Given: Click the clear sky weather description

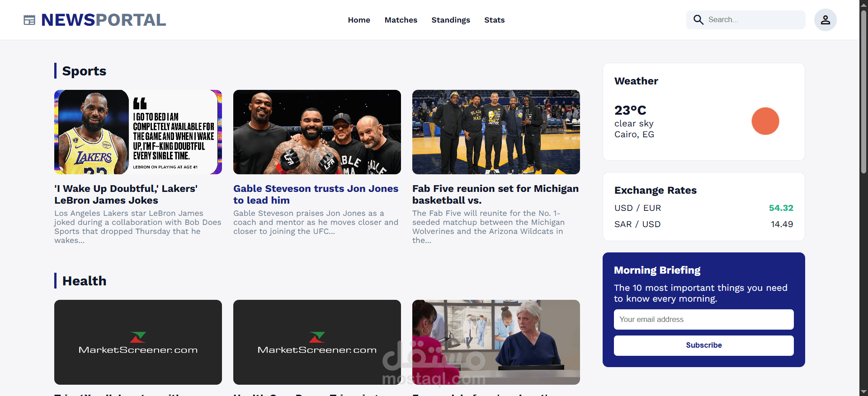Looking at the screenshot, I should click(634, 124).
